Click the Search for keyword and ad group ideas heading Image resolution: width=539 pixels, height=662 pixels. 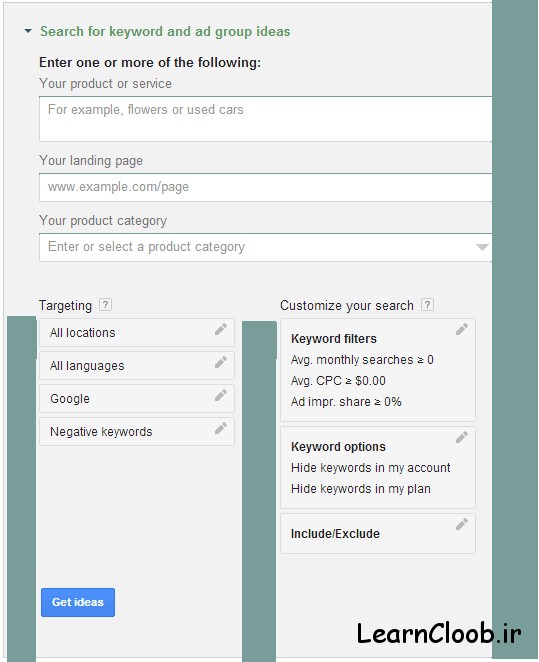click(x=165, y=32)
